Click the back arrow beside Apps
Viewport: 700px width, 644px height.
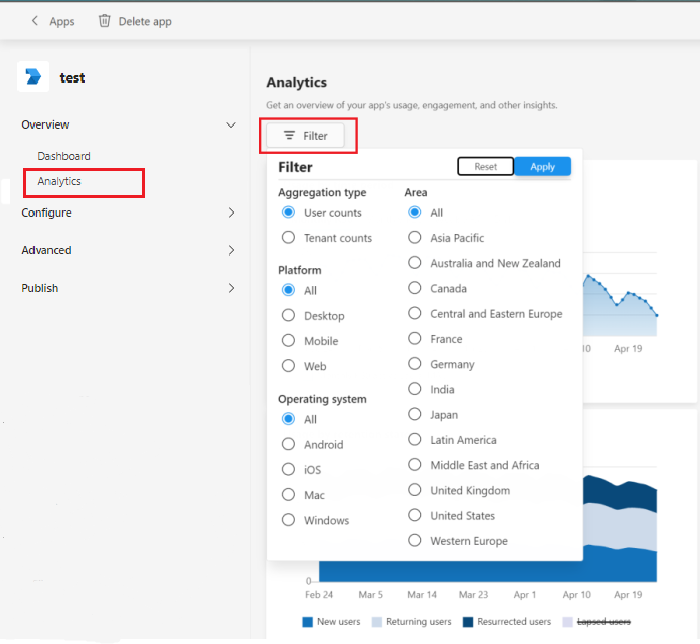(34, 21)
